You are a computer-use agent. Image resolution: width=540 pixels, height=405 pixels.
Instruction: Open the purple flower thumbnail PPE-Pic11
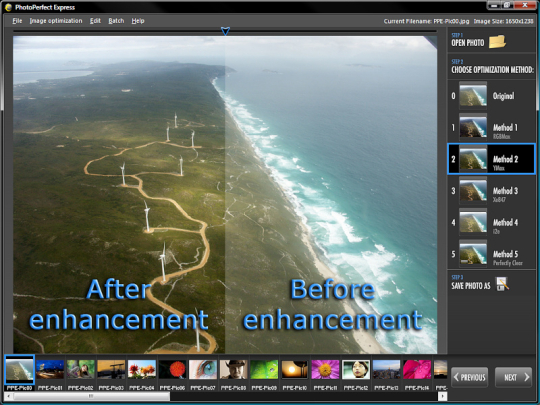(x=325, y=370)
